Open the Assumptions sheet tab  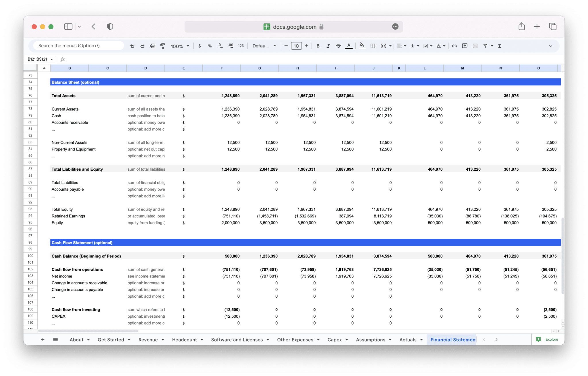click(x=370, y=340)
